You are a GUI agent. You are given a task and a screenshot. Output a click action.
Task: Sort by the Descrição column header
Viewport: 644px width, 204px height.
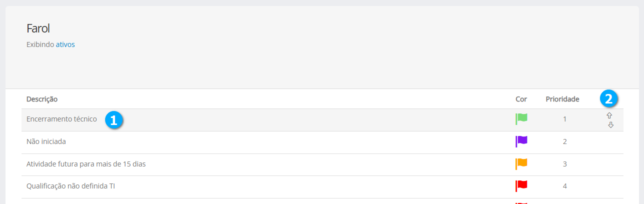[42, 99]
